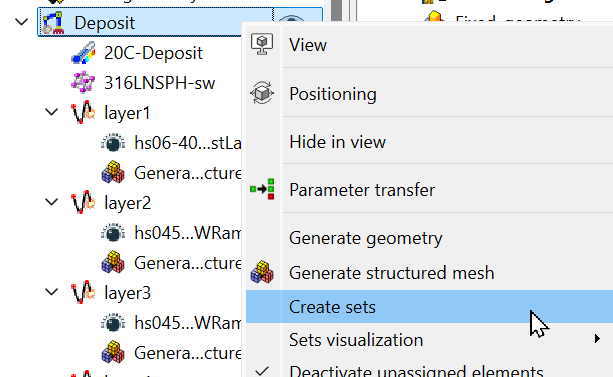
Task: Collapse the layer1 branch
Action: point(52,112)
